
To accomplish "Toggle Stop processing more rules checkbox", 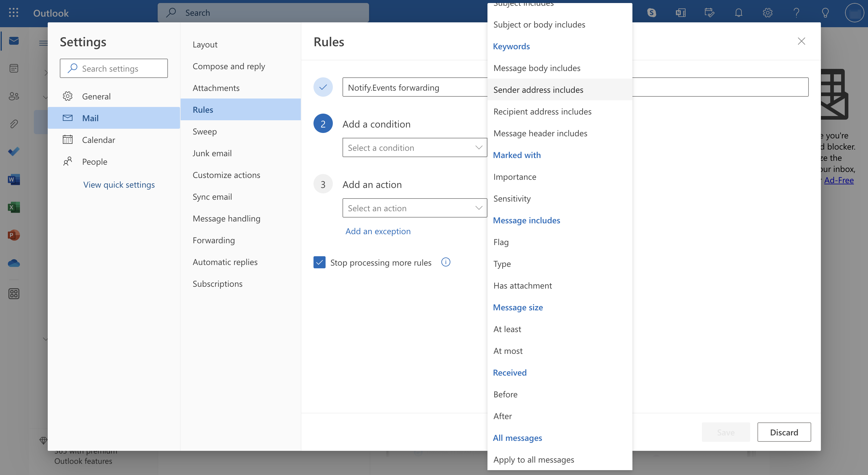I will (319, 262).
